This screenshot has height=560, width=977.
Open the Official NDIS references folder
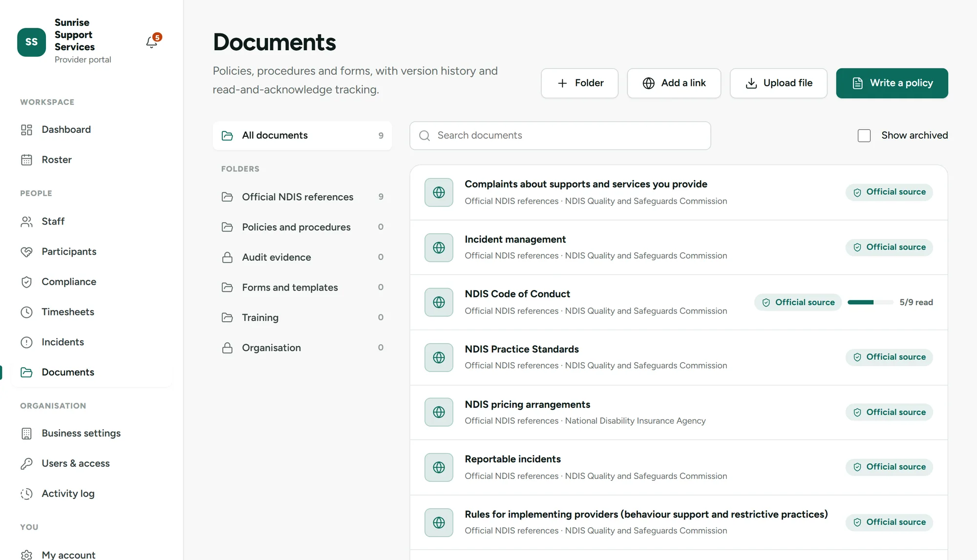[302, 197]
